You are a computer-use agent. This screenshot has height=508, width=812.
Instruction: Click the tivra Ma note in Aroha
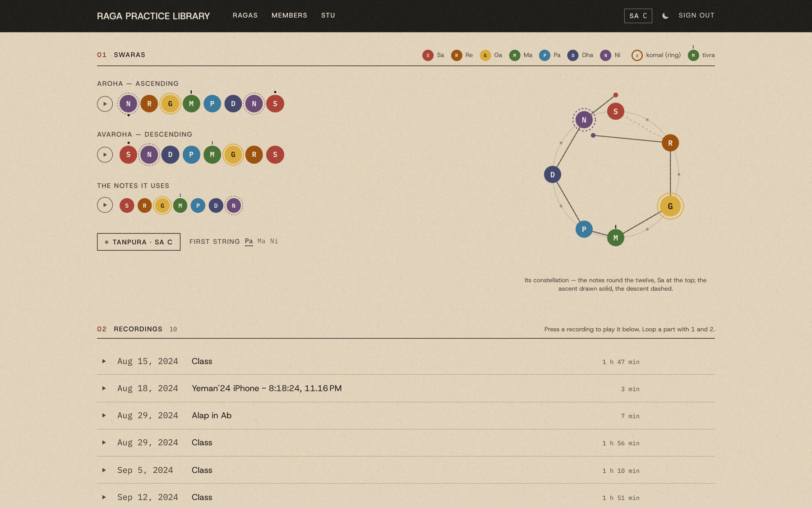tap(191, 104)
